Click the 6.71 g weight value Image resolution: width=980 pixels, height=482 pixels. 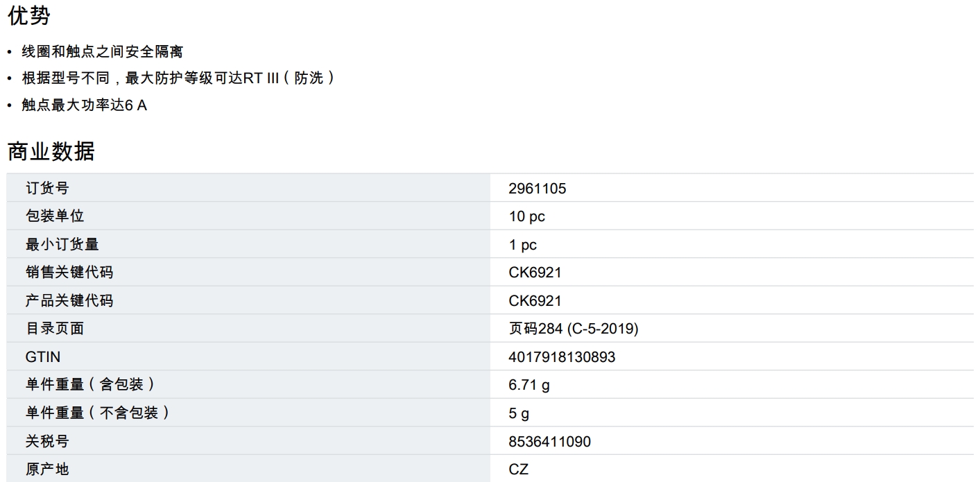point(528,385)
